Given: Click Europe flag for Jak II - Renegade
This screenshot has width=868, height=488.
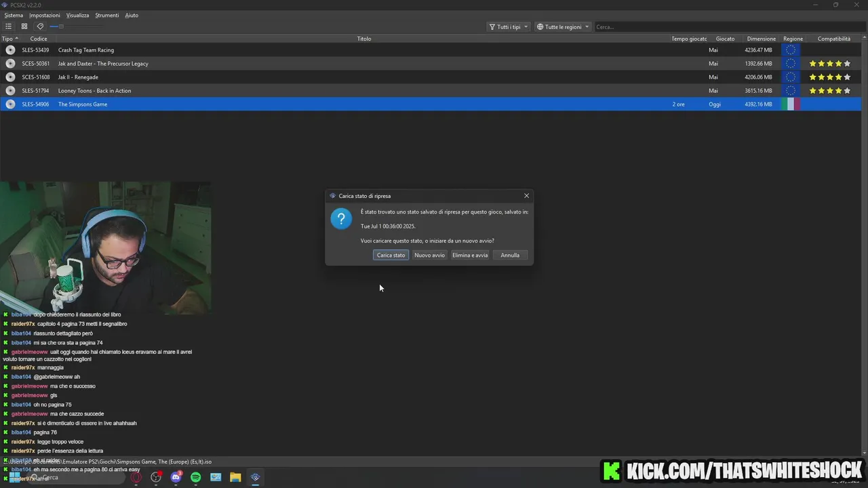Looking at the screenshot, I should pyautogui.click(x=791, y=77).
